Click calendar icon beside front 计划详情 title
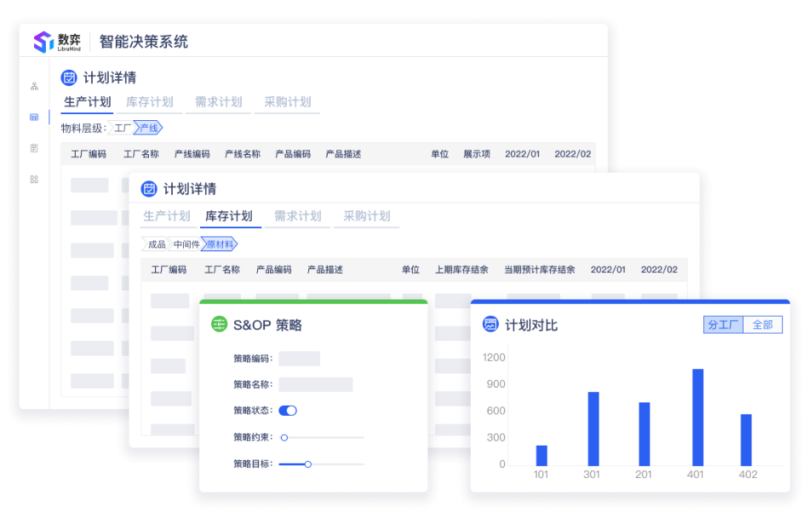812x529 pixels. pyautogui.click(x=149, y=189)
